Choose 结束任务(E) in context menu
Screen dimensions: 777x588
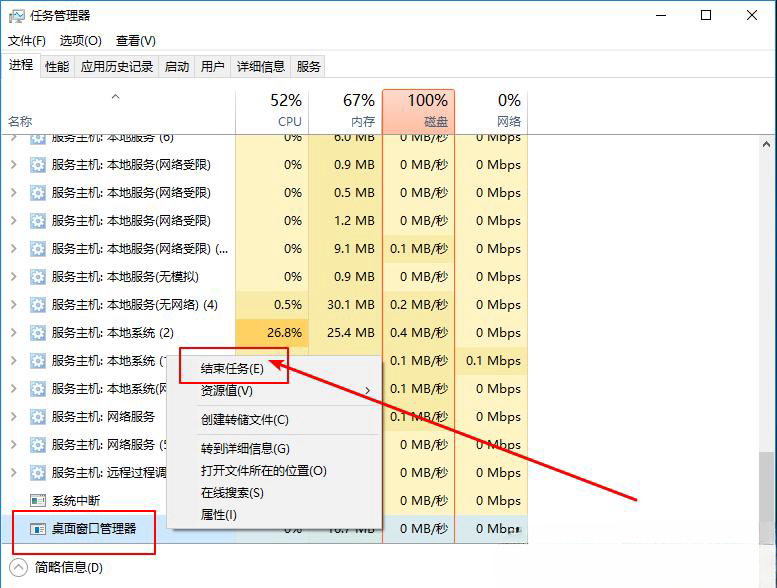tap(232, 369)
